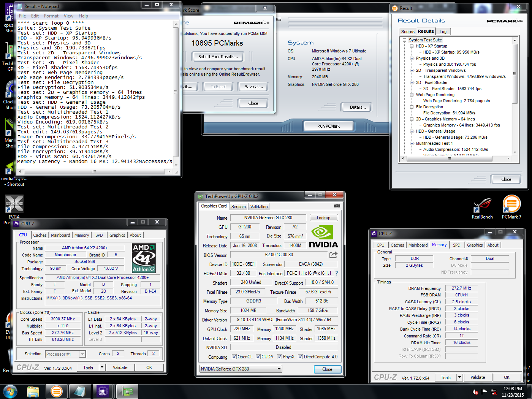Click the GPU-Z title bar icon

(200, 196)
